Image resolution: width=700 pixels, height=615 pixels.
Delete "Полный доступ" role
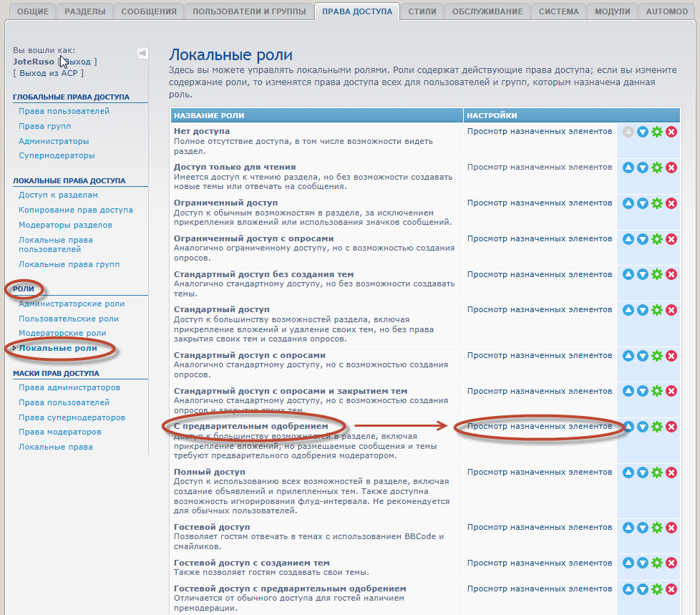coord(671,473)
